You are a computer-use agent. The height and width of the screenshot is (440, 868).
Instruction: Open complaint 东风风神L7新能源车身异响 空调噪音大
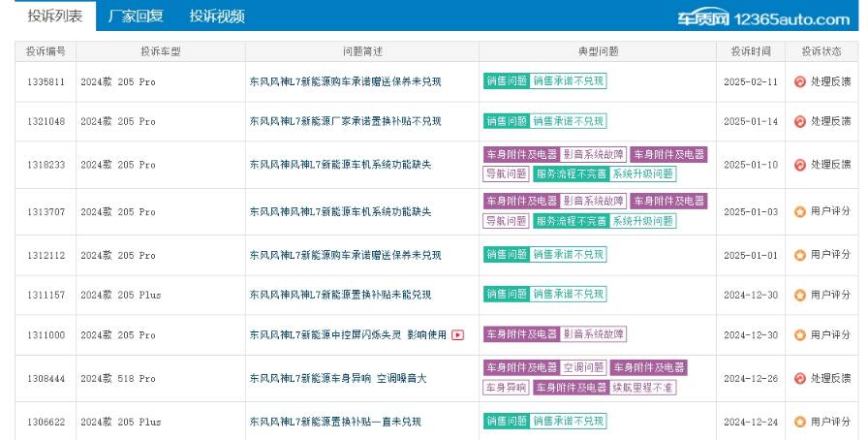click(x=338, y=378)
